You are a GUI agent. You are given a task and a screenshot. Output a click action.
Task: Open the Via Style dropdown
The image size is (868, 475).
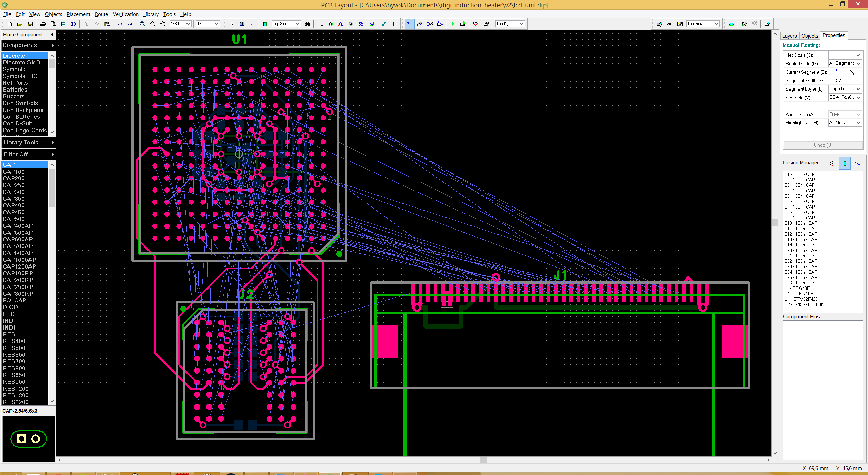coord(845,97)
